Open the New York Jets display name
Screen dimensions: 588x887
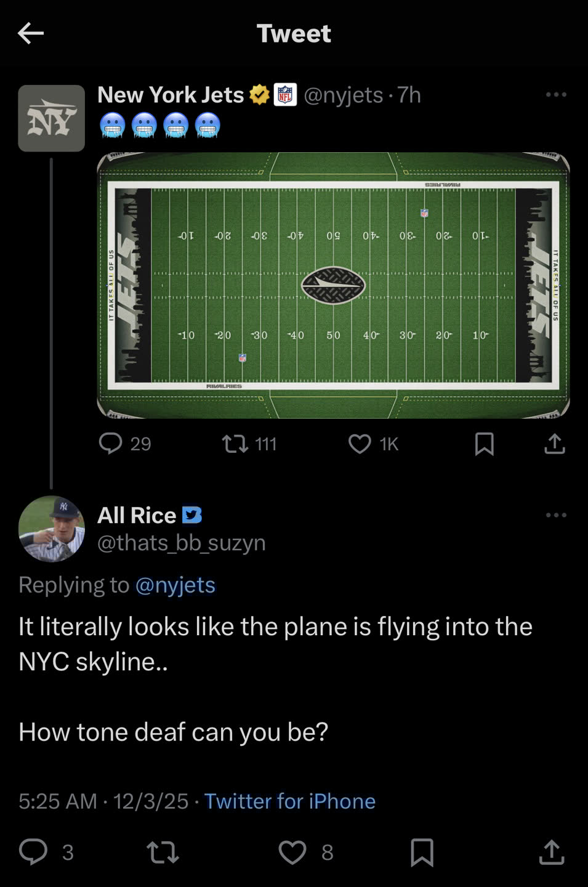[171, 95]
